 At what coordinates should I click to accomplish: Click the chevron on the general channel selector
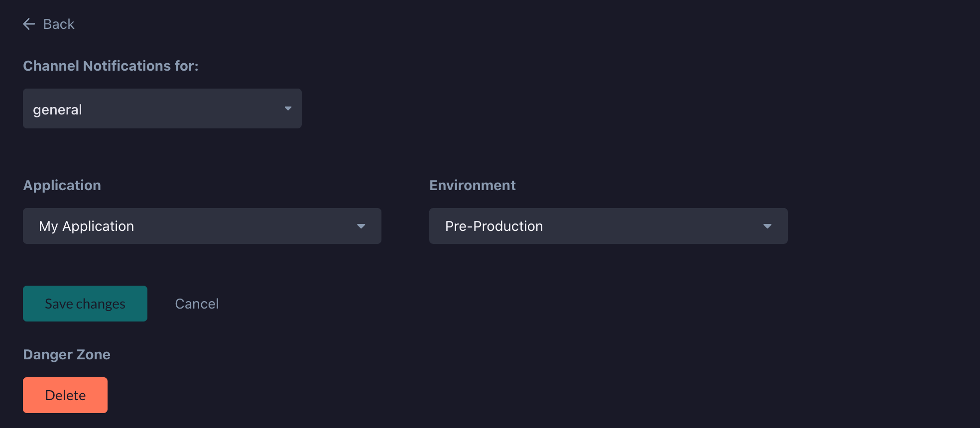[287, 108]
